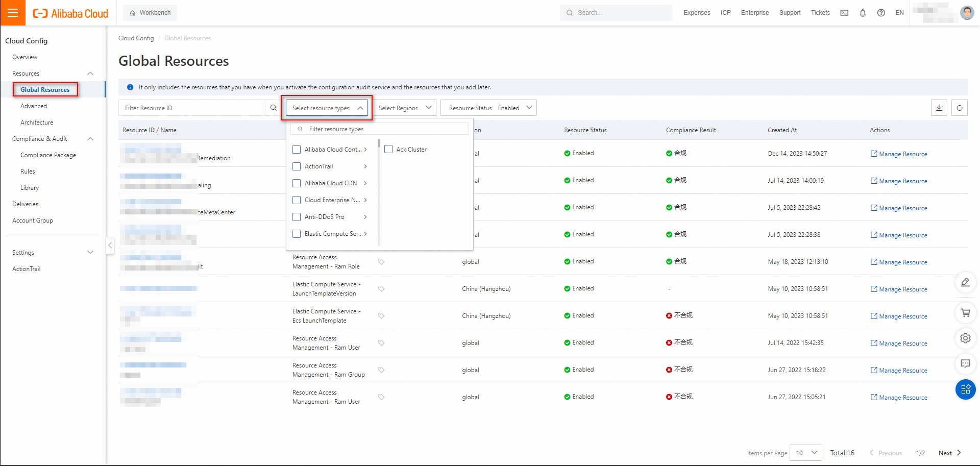Check the Anti-DDoS Pro resource type

coord(297,217)
